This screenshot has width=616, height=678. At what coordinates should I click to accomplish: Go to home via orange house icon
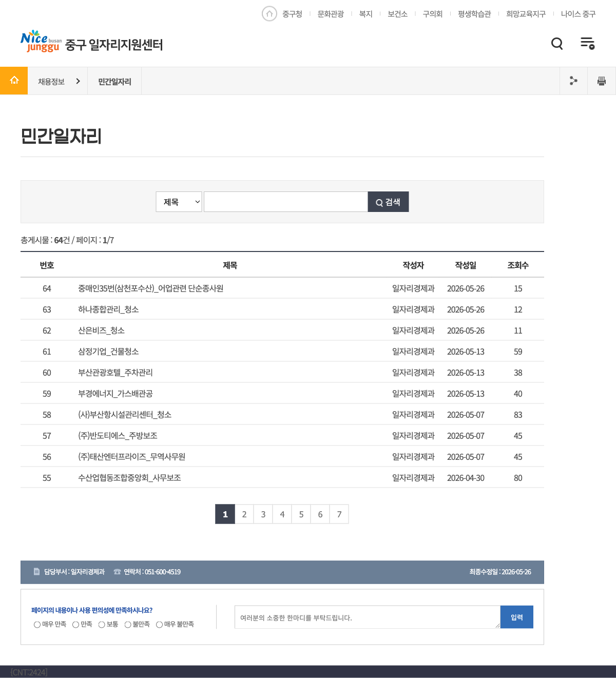click(14, 81)
